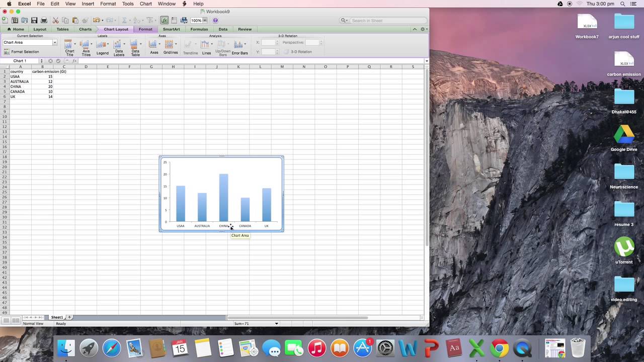This screenshot has height=362, width=644.
Task: Expand the Chart Title dropdown arrow
Action: (x=75, y=44)
